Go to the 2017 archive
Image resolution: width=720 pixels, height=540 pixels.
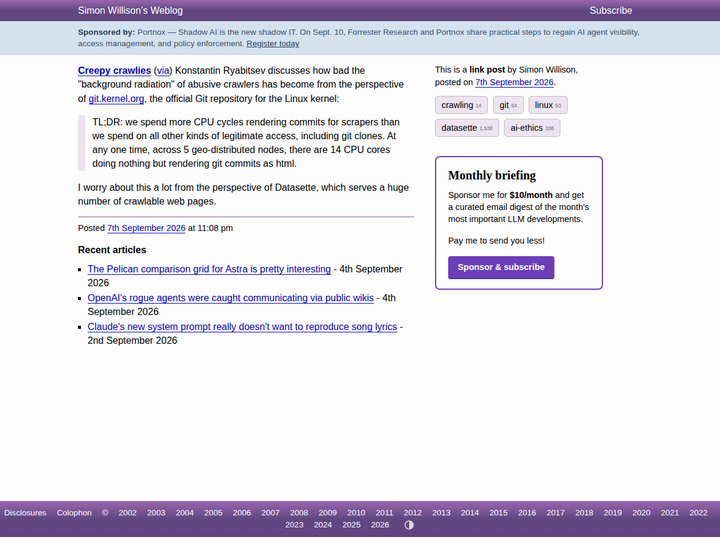point(555,513)
